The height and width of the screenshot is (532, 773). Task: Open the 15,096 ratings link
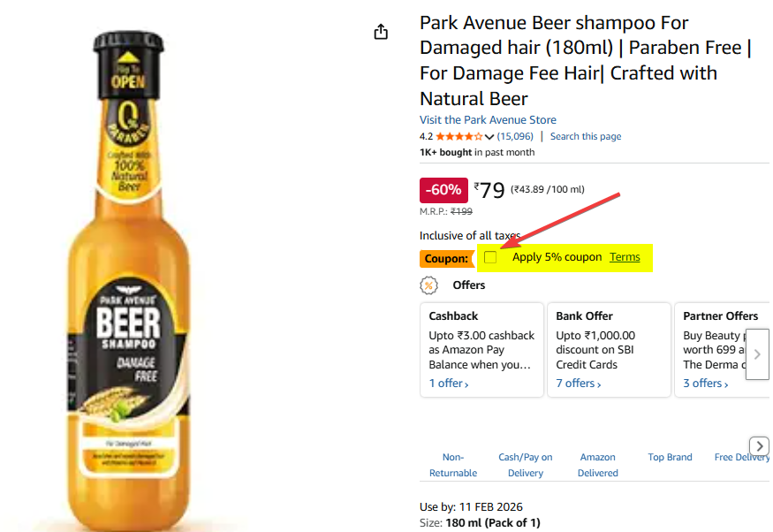pos(515,137)
